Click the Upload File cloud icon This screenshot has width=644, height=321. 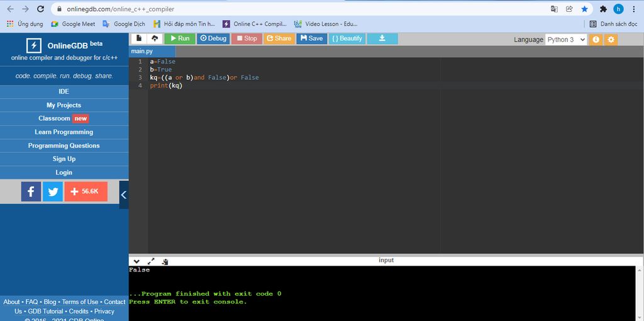(155, 38)
